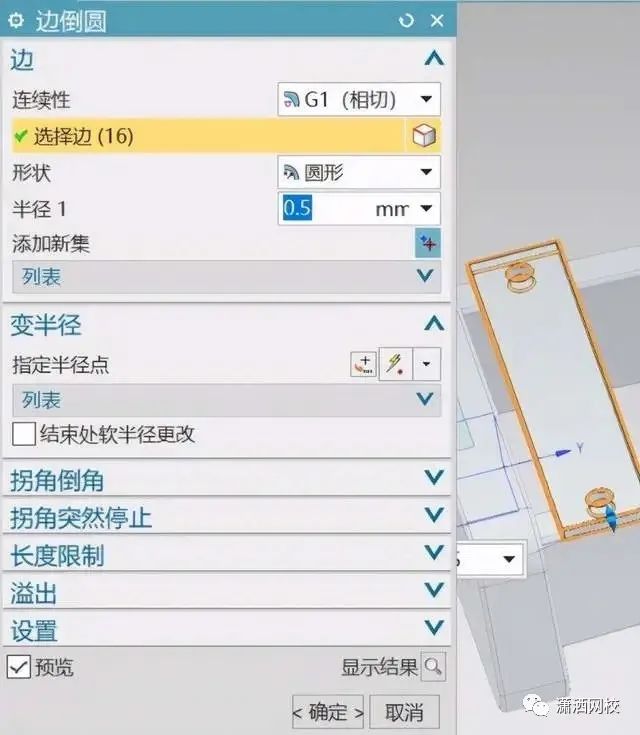Enable the 结束处软半径更改 checkbox

(24, 434)
